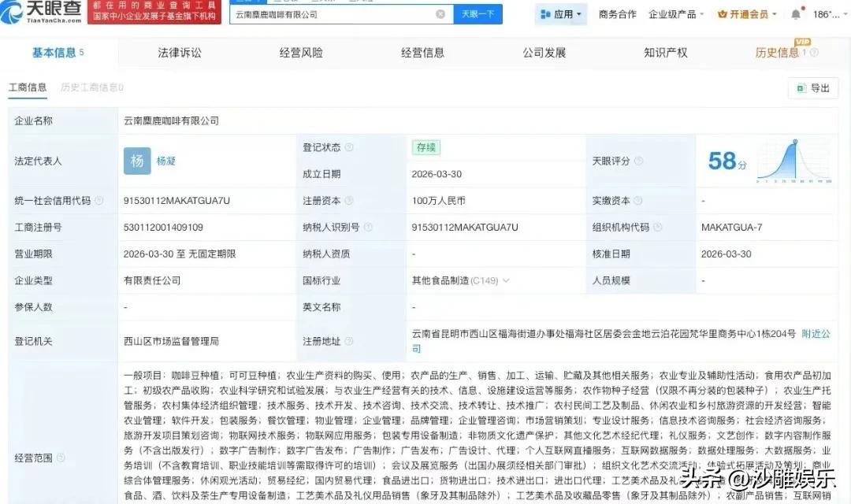Click the help icon beside 统一社会信用代码
This screenshot has width=851, height=504.
99,201
